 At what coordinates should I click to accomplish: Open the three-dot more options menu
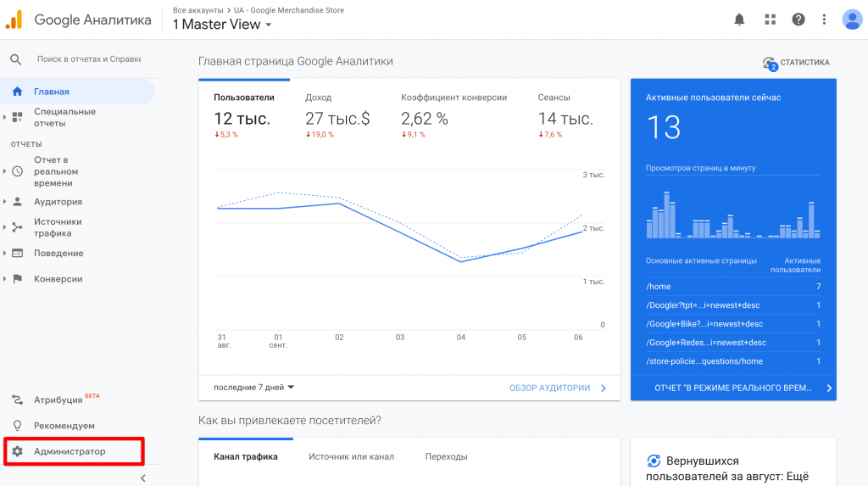pyautogui.click(x=824, y=20)
